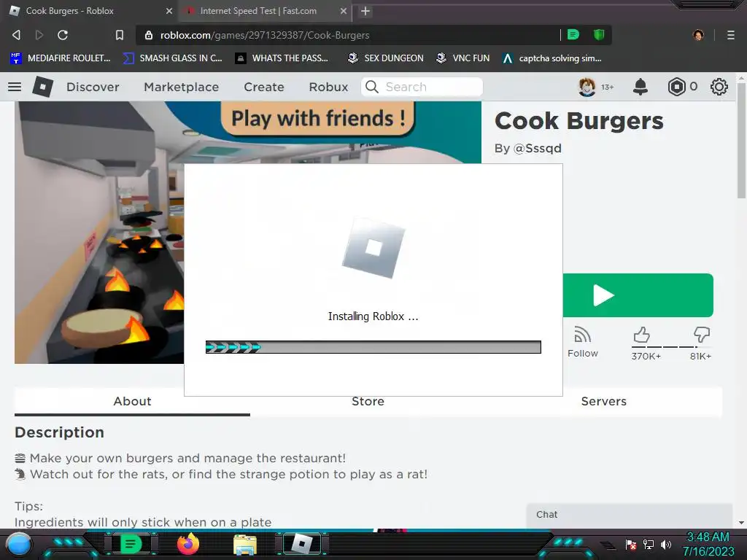
Task: Open the Roblox taskbar item
Action: [x=302, y=544]
